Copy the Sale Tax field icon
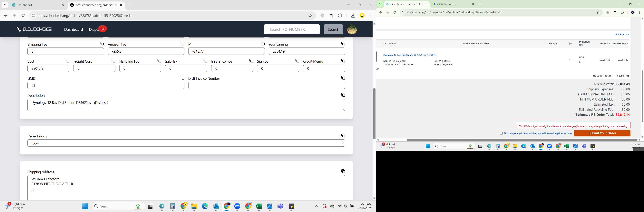The height and width of the screenshot is (212, 644). (205, 61)
